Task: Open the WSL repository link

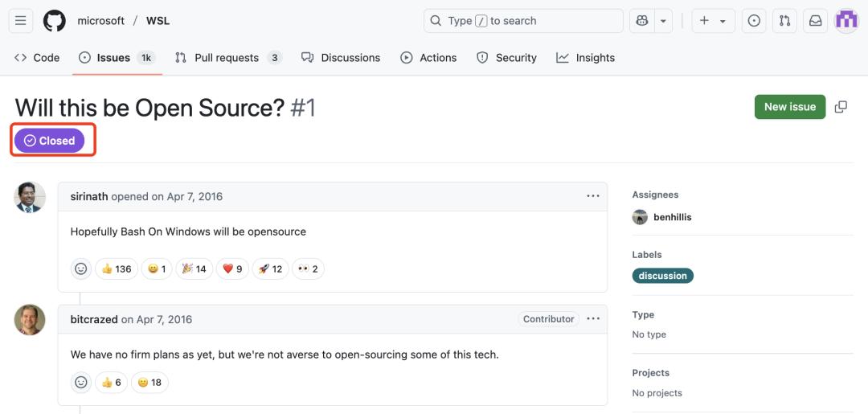Action: coord(158,21)
